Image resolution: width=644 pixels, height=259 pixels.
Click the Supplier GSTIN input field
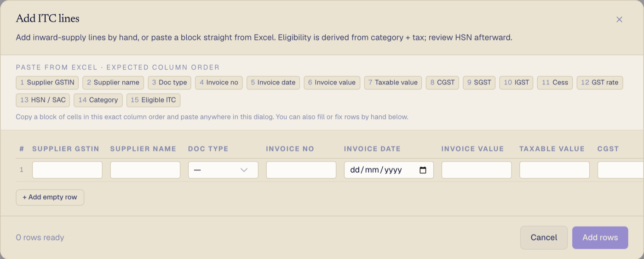point(67,170)
